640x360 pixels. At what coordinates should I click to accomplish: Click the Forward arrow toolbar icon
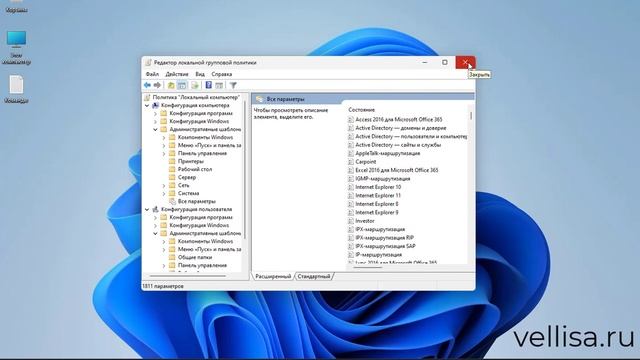(x=157, y=85)
